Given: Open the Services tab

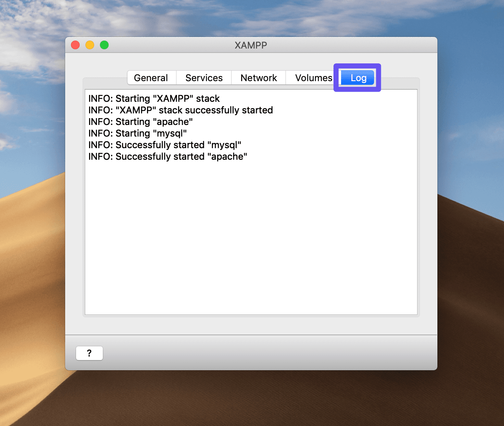Looking at the screenshot, I should coord(203,78).
